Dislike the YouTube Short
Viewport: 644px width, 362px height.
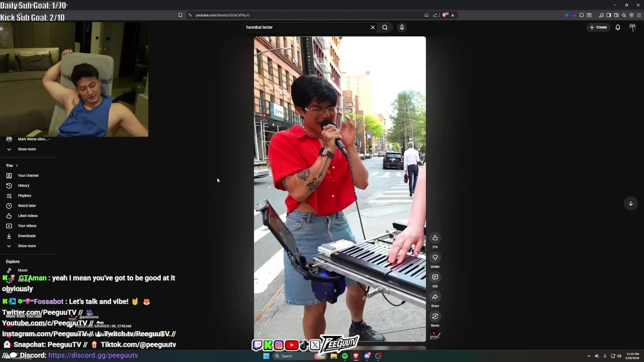tap(435, 257)
